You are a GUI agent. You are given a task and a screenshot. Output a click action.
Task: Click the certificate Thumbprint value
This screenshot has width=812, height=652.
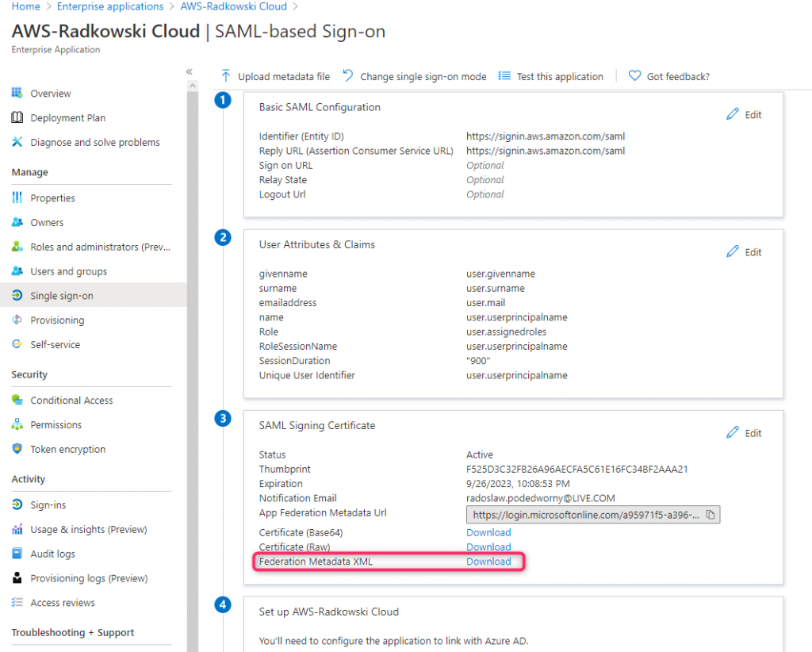click(x=577, y=470)
